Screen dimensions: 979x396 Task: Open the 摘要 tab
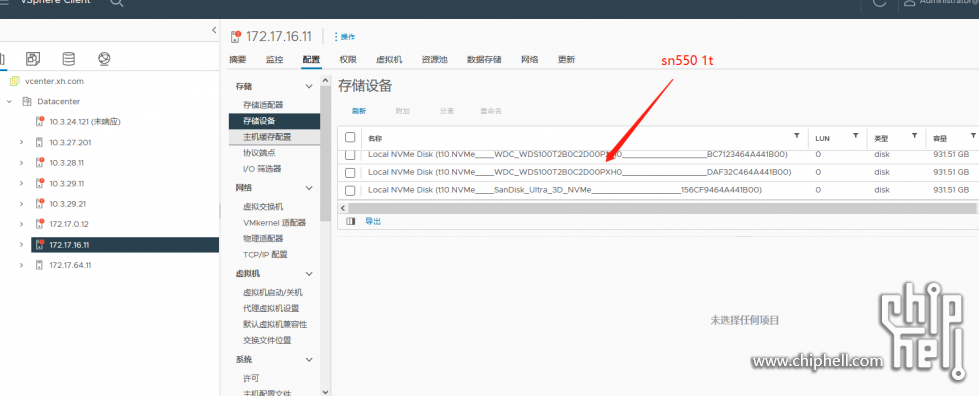click(x=237, y=60)
